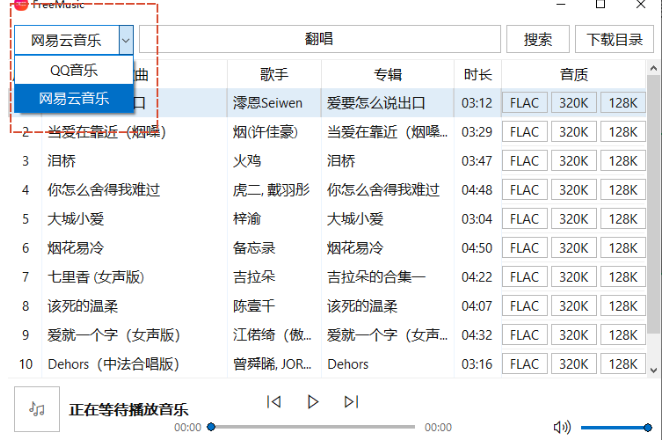Click the album art music note thumbnail

(x=37, y=409)
